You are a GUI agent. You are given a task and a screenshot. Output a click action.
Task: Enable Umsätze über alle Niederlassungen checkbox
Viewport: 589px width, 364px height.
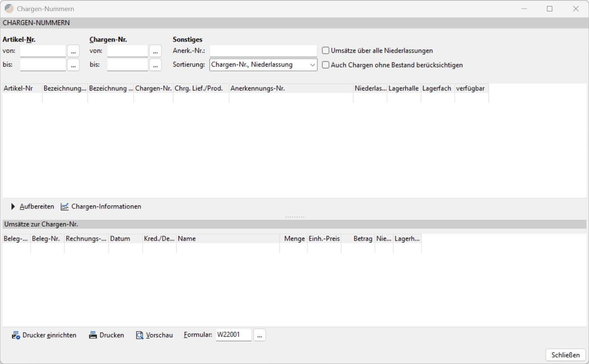[326, 51]
